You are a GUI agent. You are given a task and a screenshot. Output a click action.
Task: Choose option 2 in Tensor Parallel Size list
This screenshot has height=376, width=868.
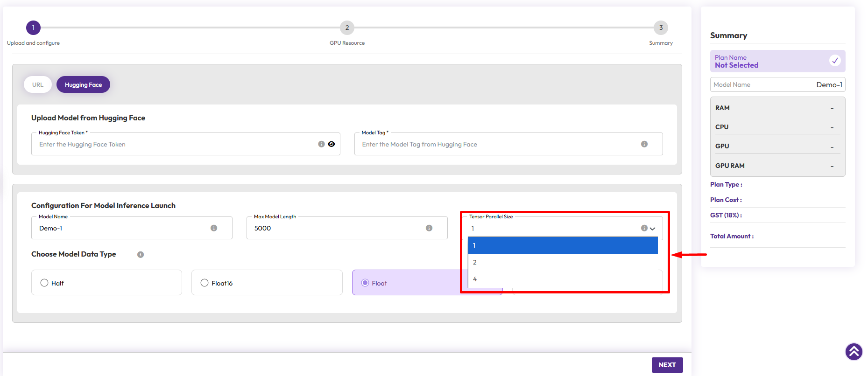563,262
